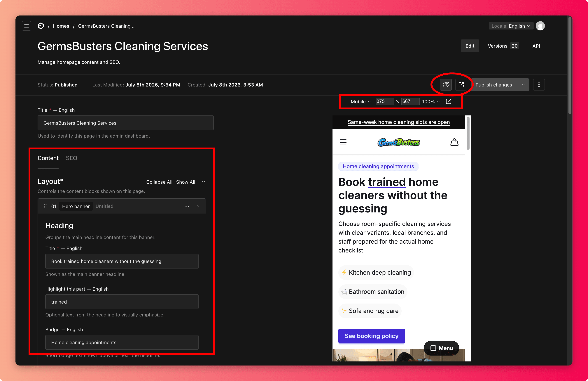The width and height of the screenshot is (588, 381).
Task: Open the Versions tab
Action: (503, 46)
